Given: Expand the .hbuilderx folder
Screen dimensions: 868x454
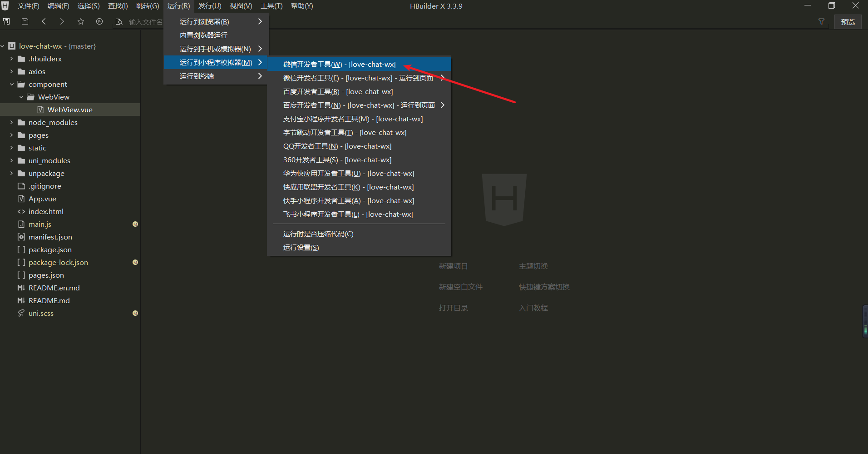Looking at the screenshot, I should tap(11, 59).
